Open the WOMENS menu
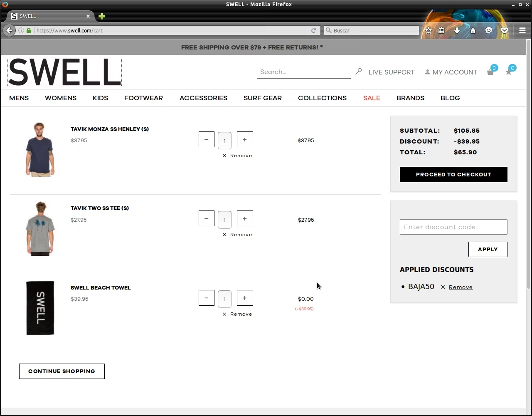532x416 pixels. [61, 98]
